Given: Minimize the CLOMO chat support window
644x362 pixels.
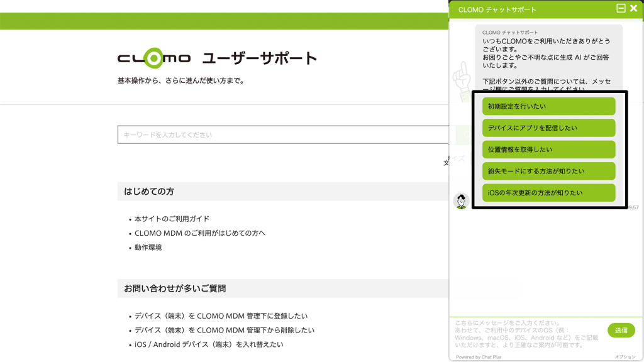Looking at the screenshot, I should 621,9.
